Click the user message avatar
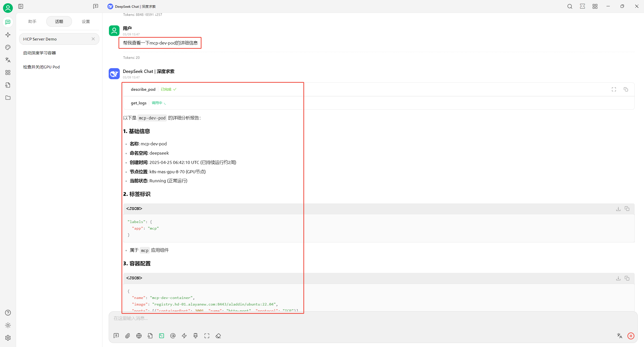644x347 pixels. click(114, 31)
